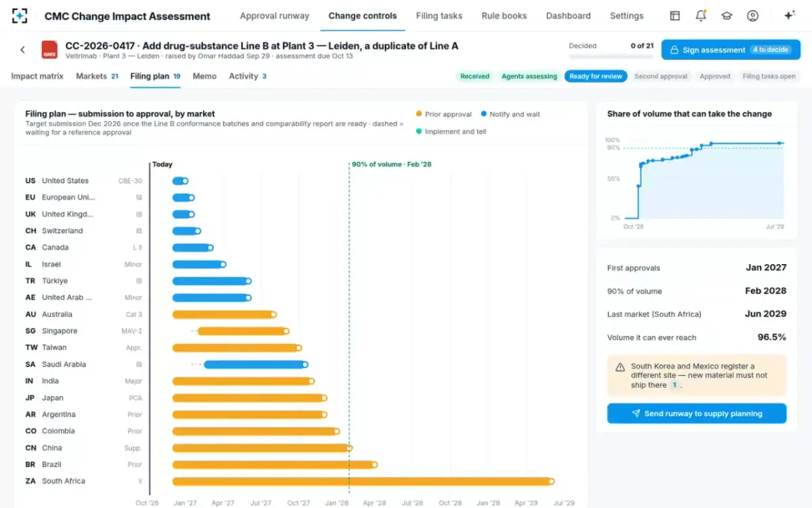Click the CBE-30 filing category label
This screenshot has width=812, height=508.
pos(130,181)
